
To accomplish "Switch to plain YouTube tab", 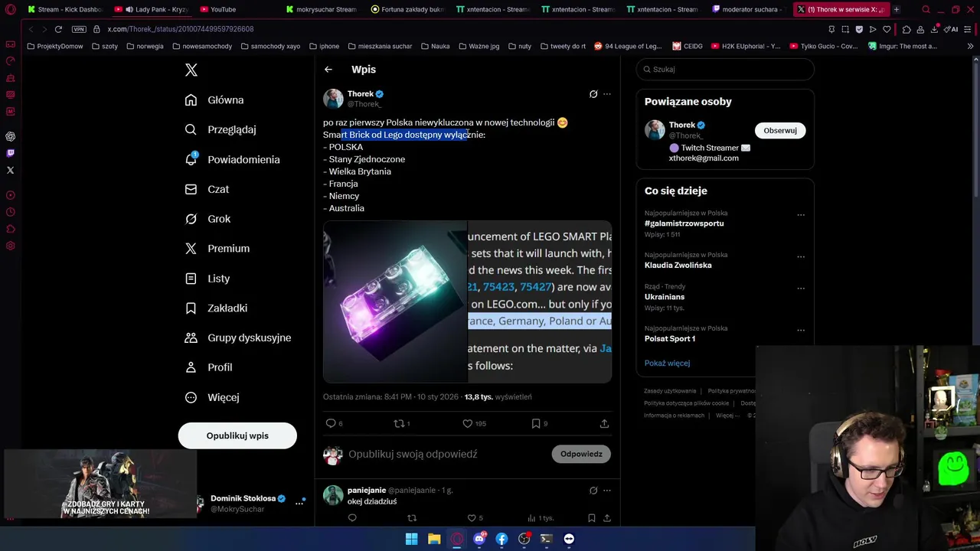I will pos(236,9).
